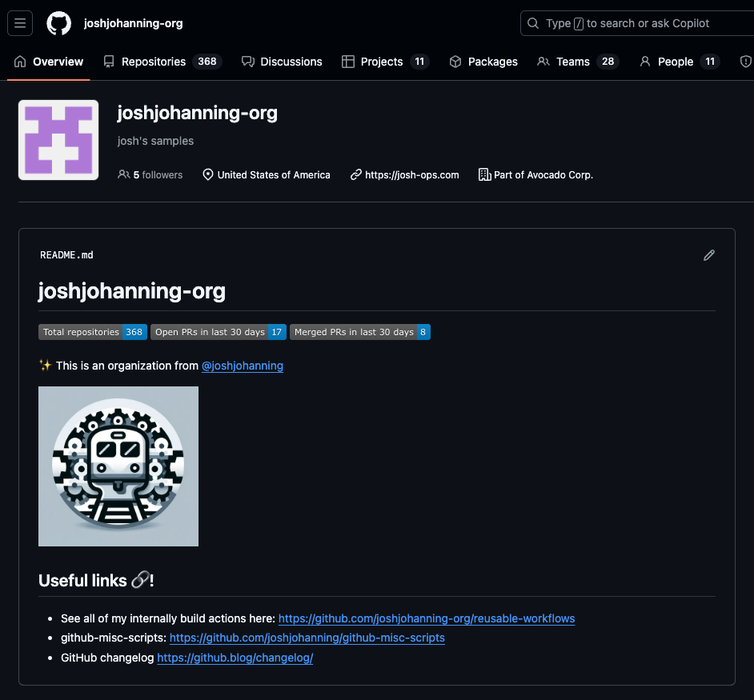Click the shield icon in the tab bar
This screenshot has height=700, width=754.
click(x=745, y=62)
